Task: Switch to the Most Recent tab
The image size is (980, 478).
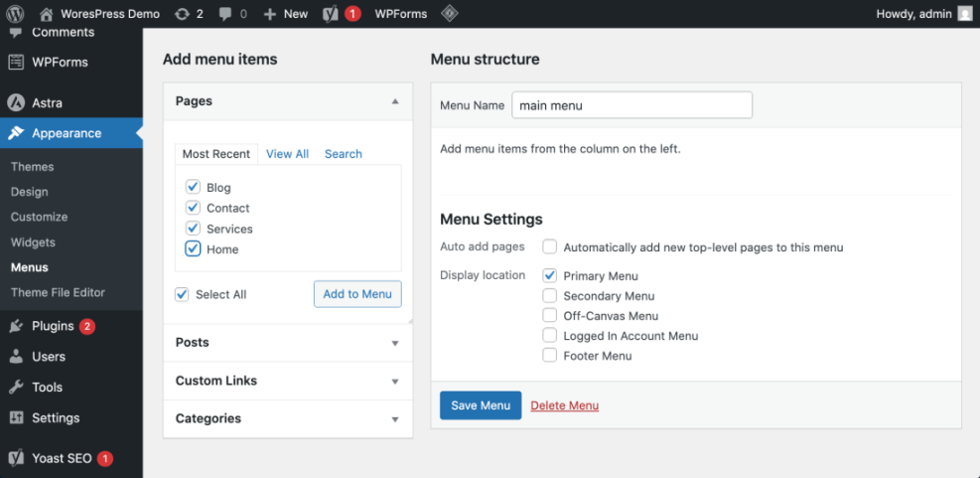Action: tap(216, 154)
